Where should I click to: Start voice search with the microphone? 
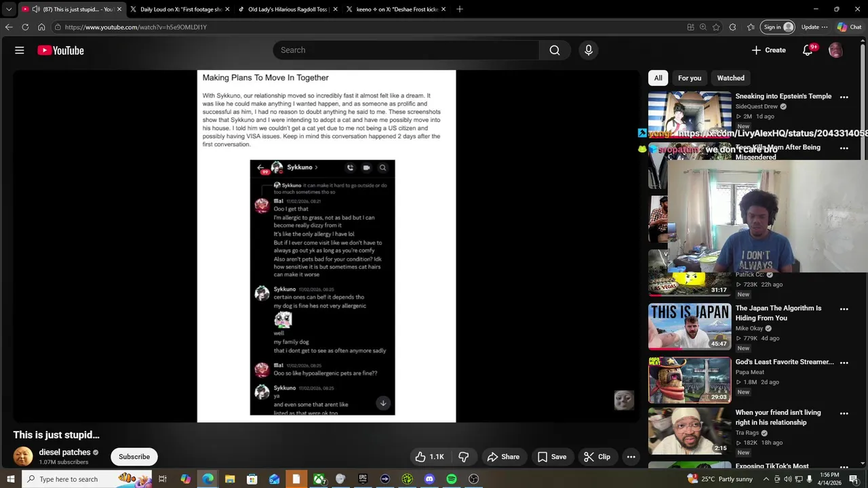click(588, 50)
